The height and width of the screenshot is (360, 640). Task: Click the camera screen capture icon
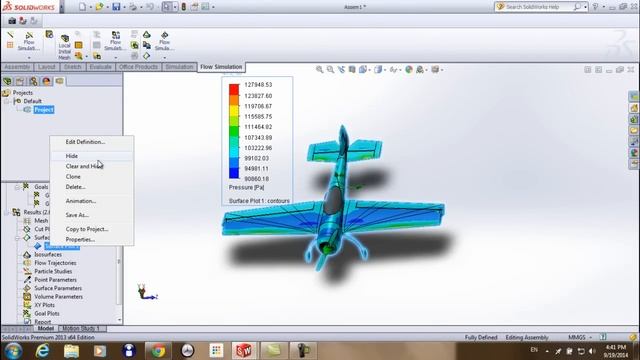(12, 20)
